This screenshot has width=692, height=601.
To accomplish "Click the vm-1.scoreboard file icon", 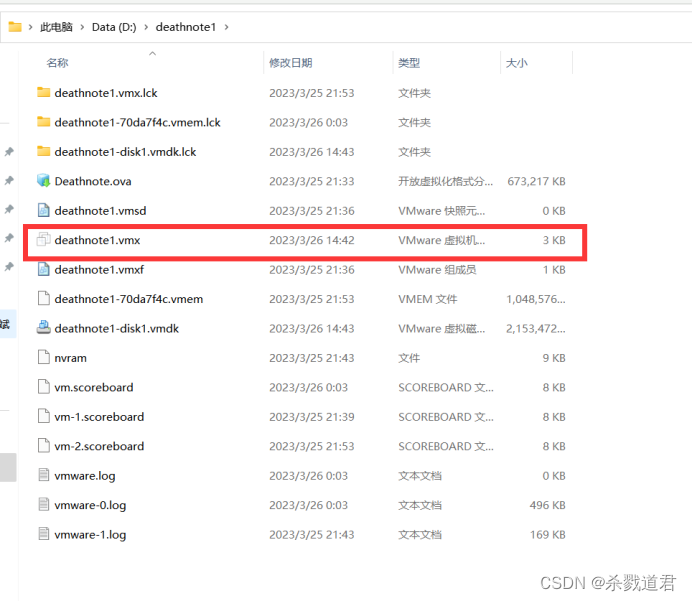I will [43, 417].
